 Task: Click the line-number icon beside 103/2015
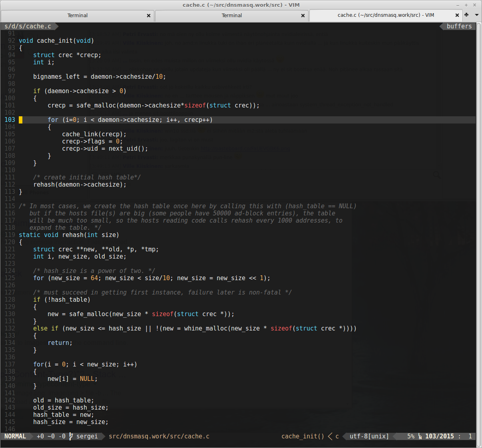(420, 436)
